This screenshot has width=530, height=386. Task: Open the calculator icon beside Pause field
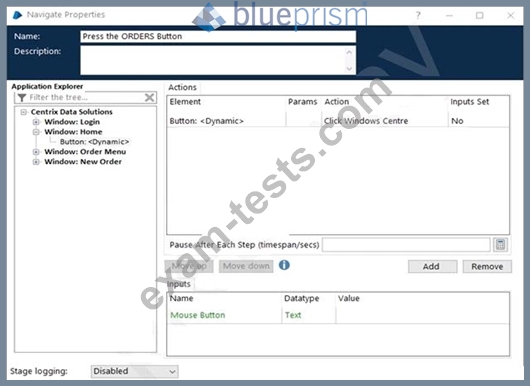(x=501, y=244)
